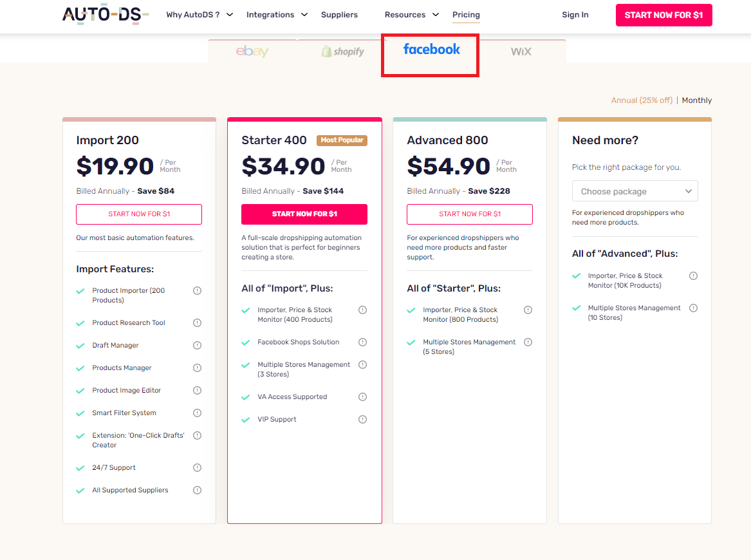Select the Shopify pricing tab
Image resolution: width=751 pixels, height=560 pixels.
(342, 51)
